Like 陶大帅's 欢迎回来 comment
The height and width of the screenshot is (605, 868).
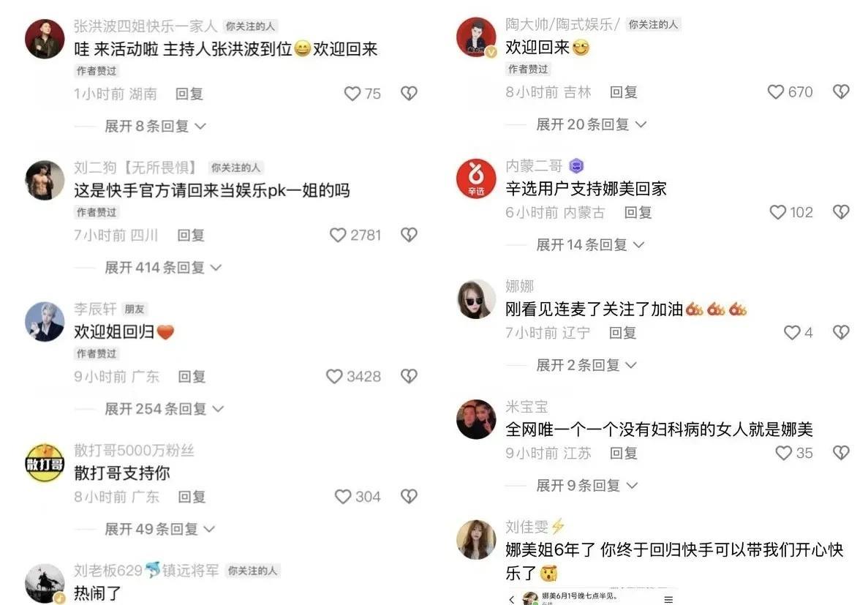click(776, 91)
